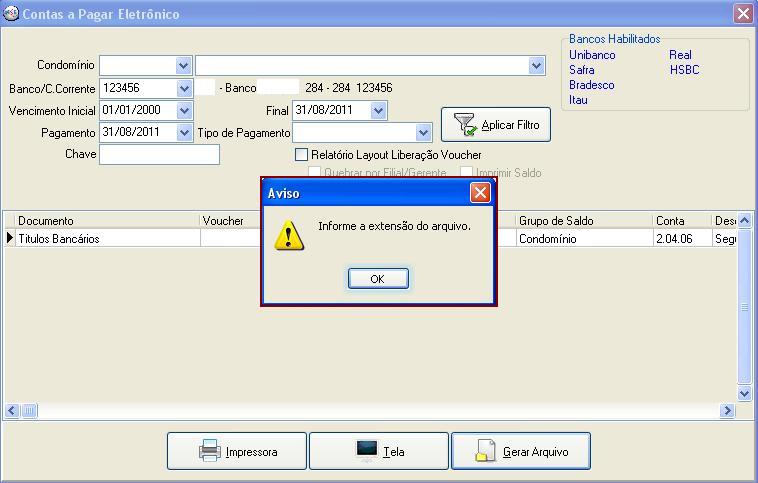This screenshot has height=483, width=758.
Task: Enable Relatório Layout Liberação Voucher checkbox
Action: click(x=301, y=155)
